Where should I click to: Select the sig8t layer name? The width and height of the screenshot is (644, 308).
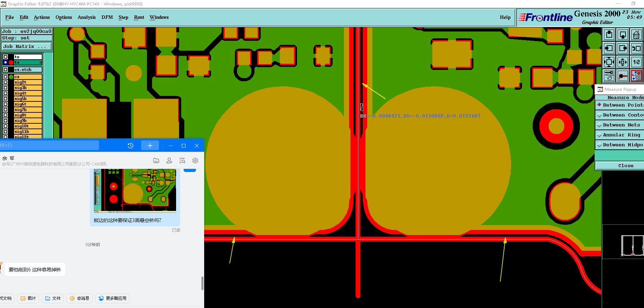pos(28,115)
